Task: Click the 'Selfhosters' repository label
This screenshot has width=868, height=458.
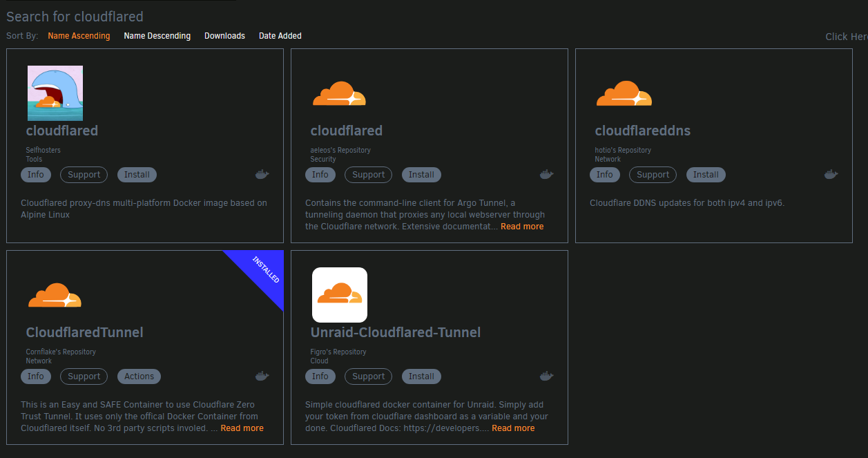Action: pos(44,150)
